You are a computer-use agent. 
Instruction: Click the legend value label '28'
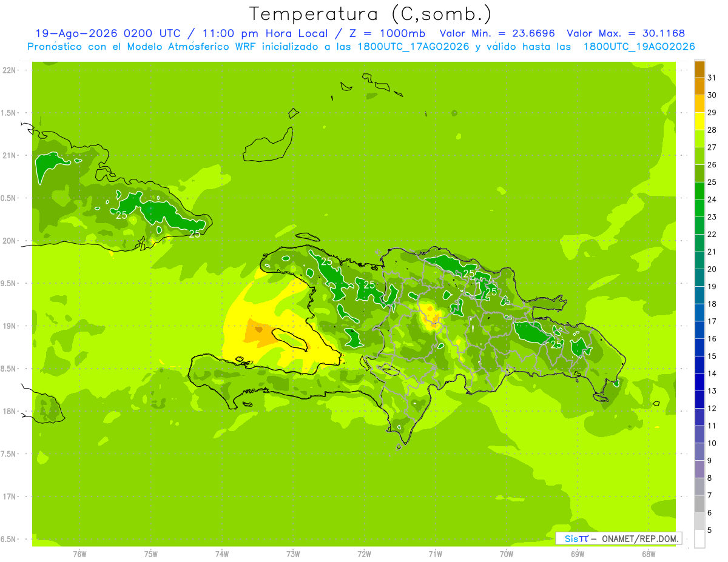(712, 130)
